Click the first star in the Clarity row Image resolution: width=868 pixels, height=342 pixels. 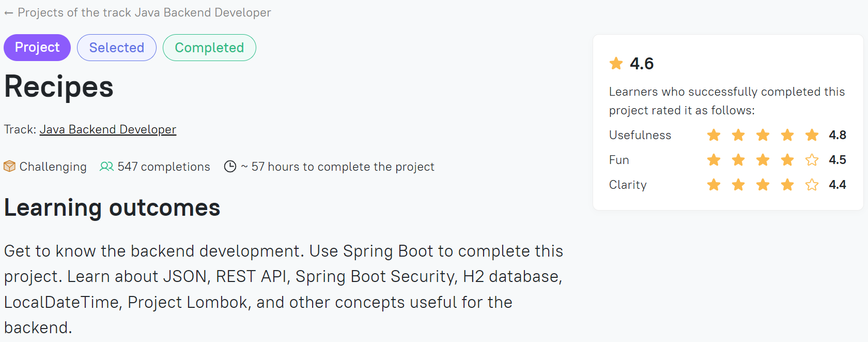(x=714, y=184)
